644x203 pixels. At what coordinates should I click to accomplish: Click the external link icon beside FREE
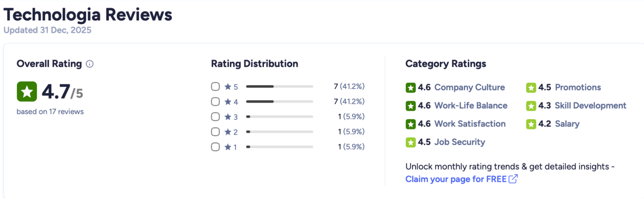pos(513,179)
